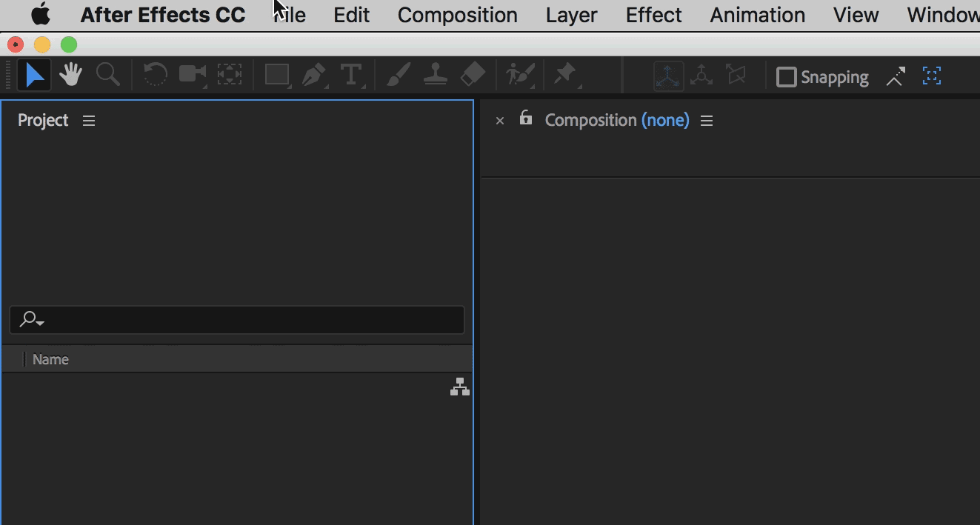Minimize window with the yellow button
This screenshot has width=980, height=525.
pos(42,45)
